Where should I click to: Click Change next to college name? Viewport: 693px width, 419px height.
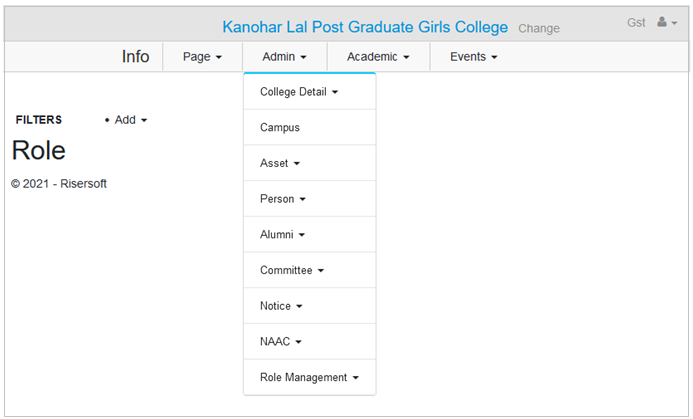[x=539, y=28]
